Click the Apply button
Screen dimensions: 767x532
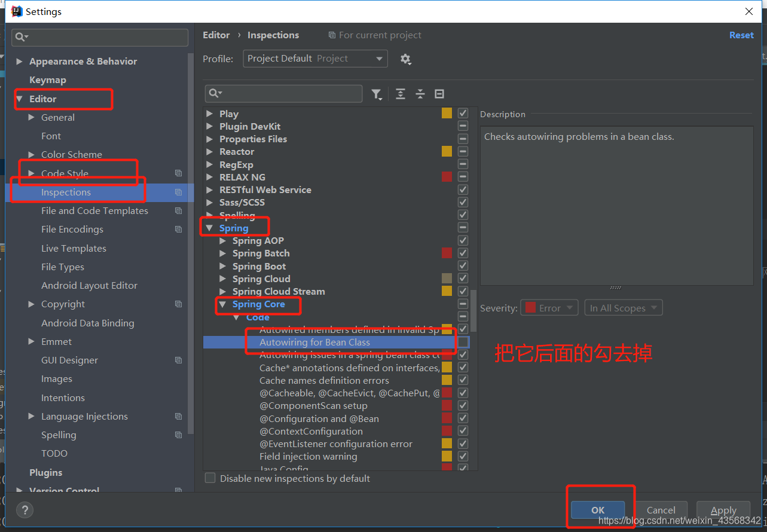(x=723, y=510)
